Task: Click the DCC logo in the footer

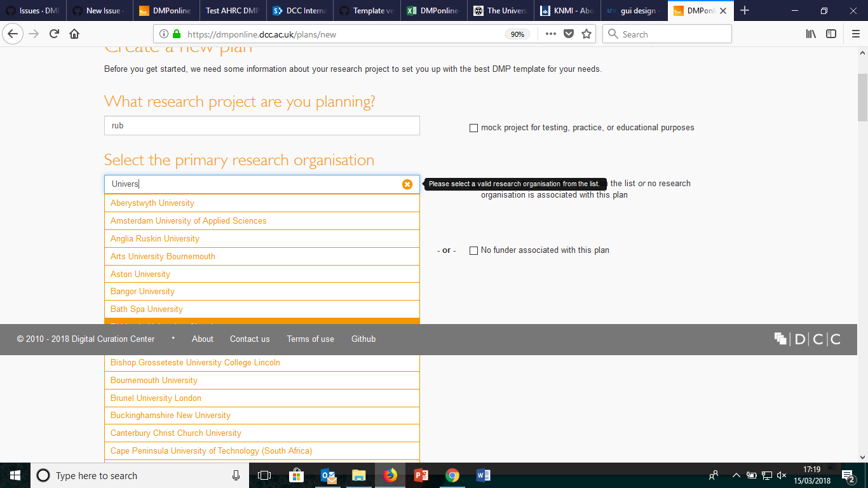Action: [811, 339]
